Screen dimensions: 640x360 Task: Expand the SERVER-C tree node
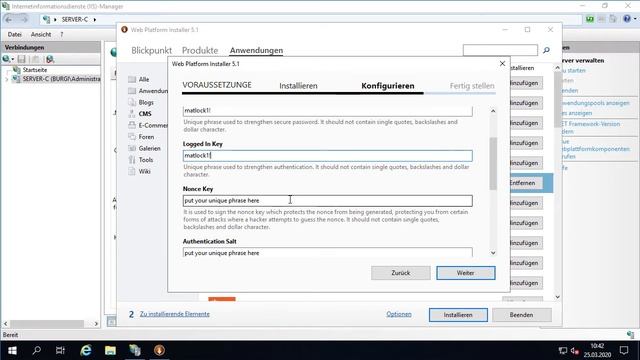point(6,79)
